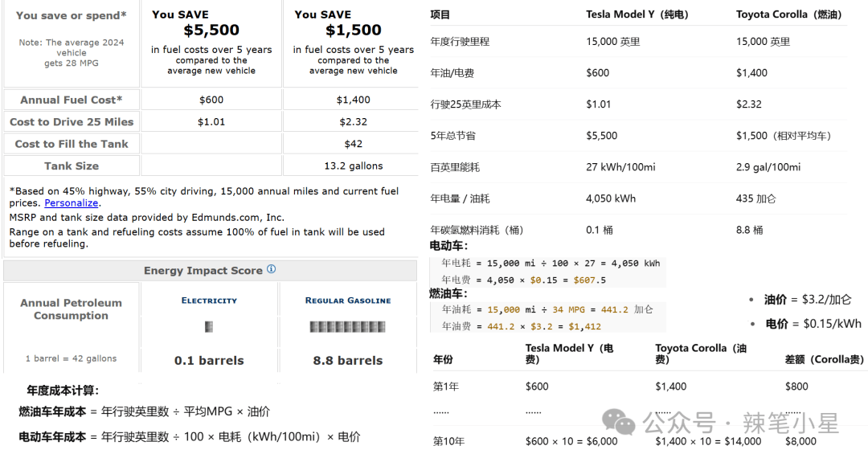Click the '电动车:' section heading
868x458 pixels.
tap(449, 246)
